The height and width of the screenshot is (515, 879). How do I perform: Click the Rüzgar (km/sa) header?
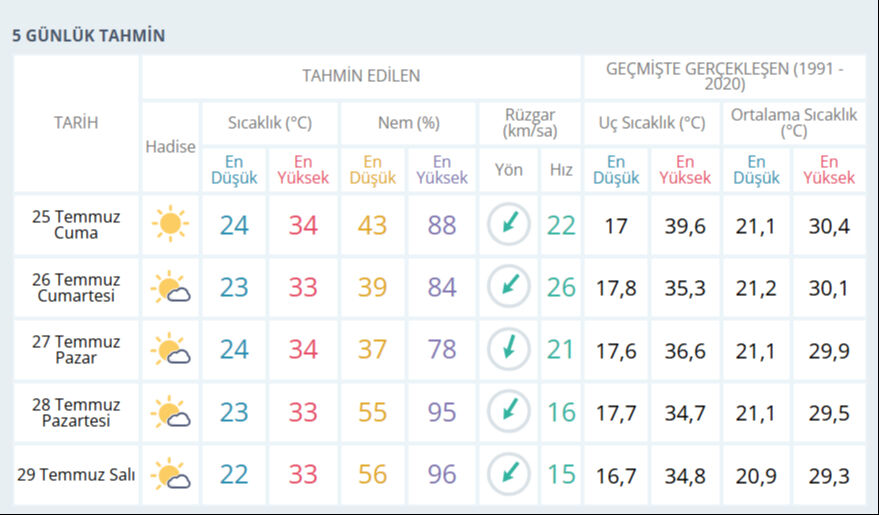pos(529,123)
